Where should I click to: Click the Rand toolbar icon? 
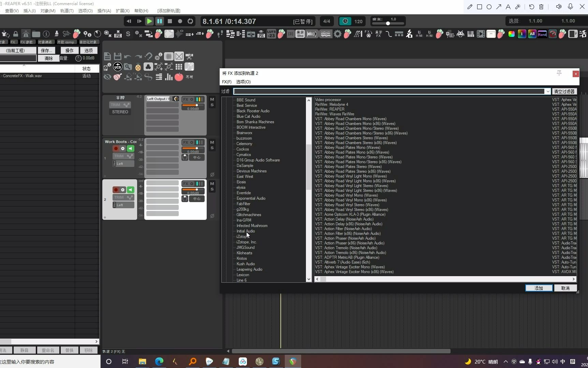click(x=542, y=34)
